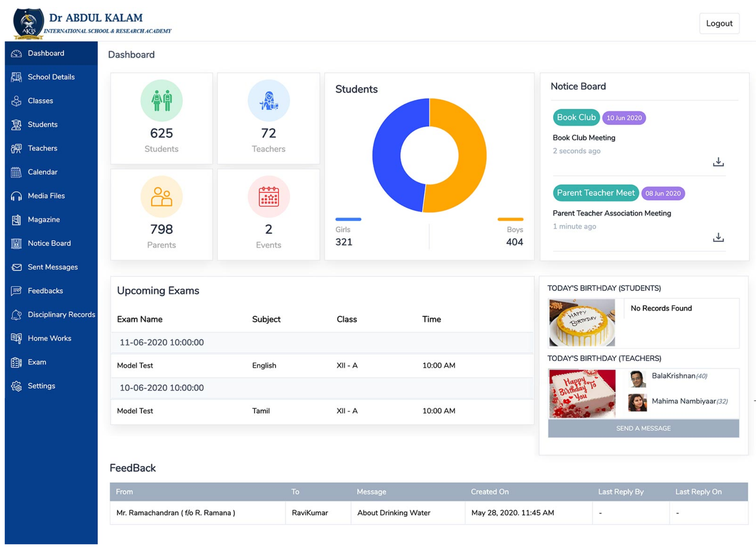756x551 pixels.
Task: Select the Sent Messages envelope icon
Action: point(16,267)
